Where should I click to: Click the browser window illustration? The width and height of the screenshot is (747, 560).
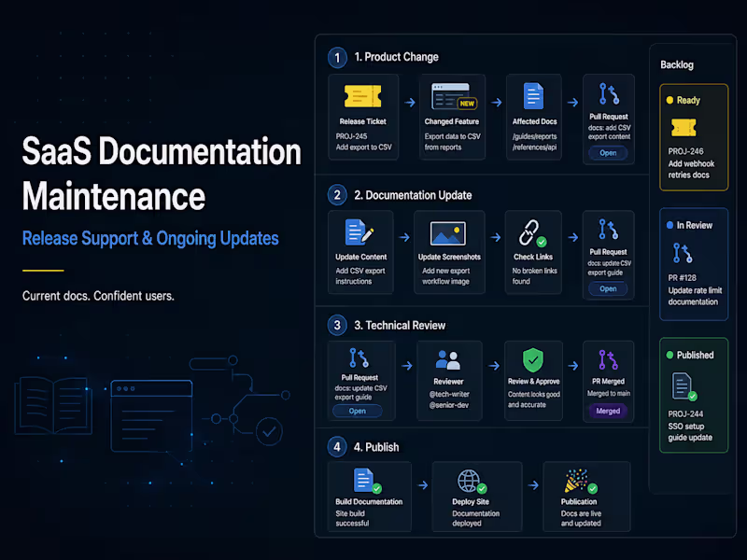151,415
